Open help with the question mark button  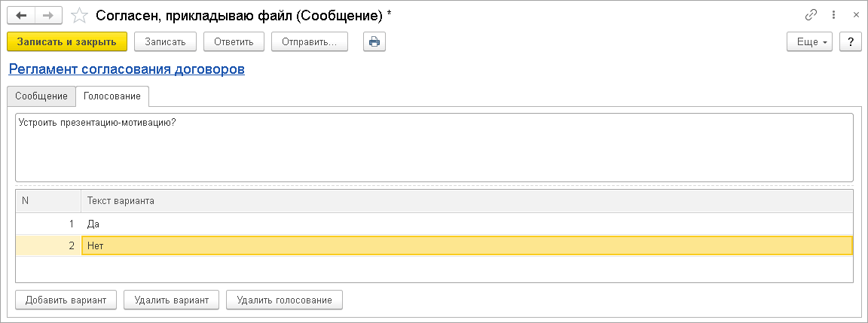(x=850, y=42)
